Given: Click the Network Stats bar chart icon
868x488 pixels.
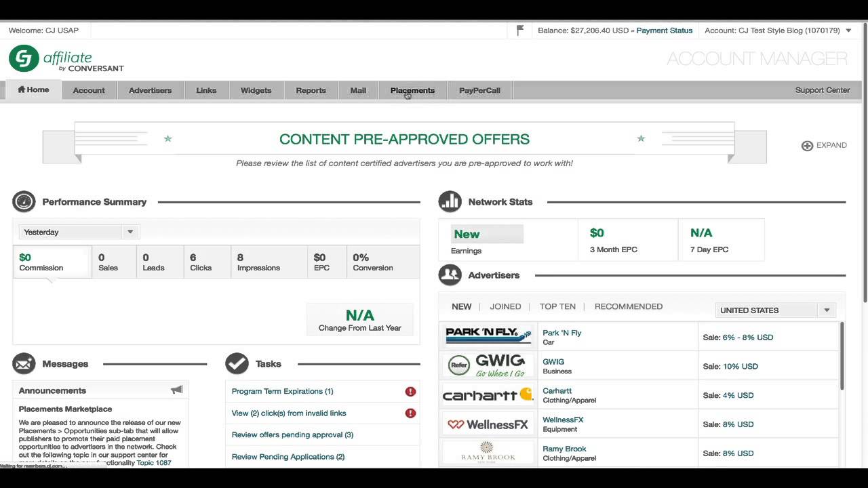Looking at the screenshot, I should point(450,202).
